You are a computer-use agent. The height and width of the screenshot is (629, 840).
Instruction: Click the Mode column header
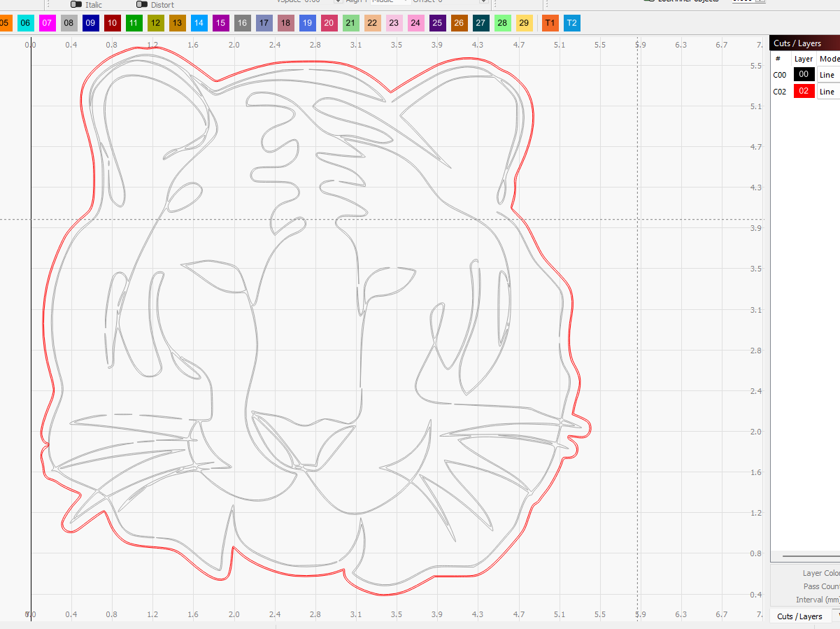click(x=829, y=59)
